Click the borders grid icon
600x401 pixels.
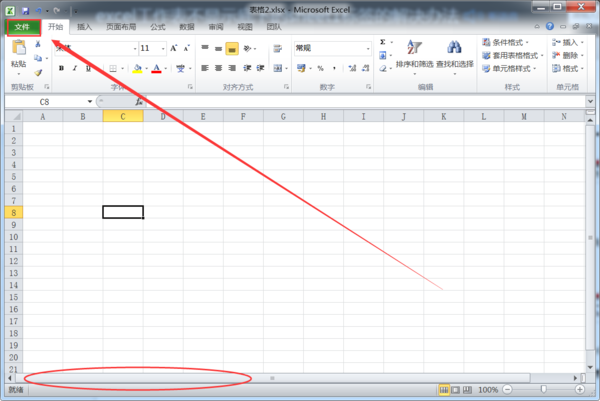click(x=113, y=68)
